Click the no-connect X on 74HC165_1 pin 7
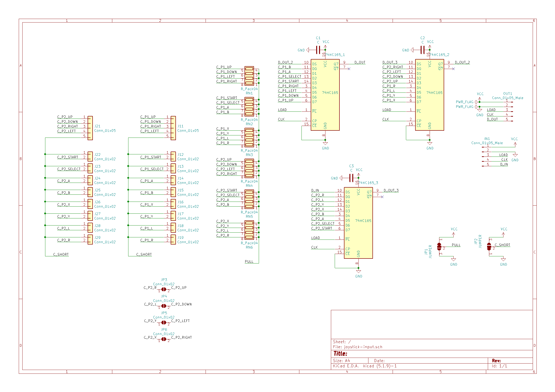555x392 pixels. pyautogui.click(x=349, y=69)
